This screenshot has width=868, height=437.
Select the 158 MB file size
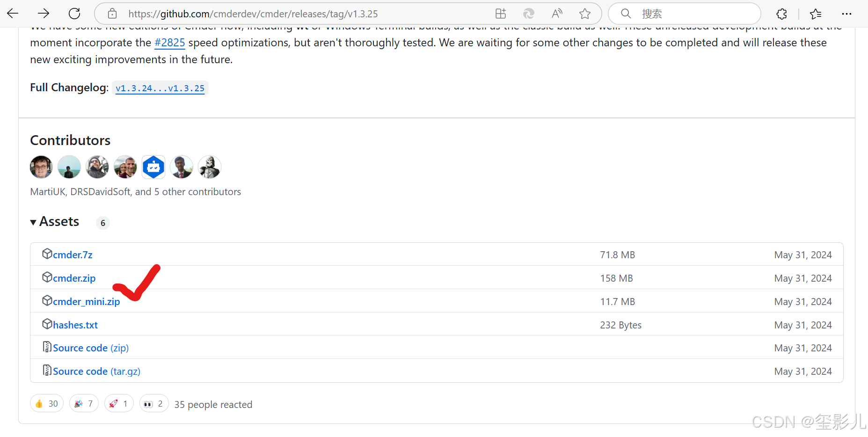tap(617, 278)
